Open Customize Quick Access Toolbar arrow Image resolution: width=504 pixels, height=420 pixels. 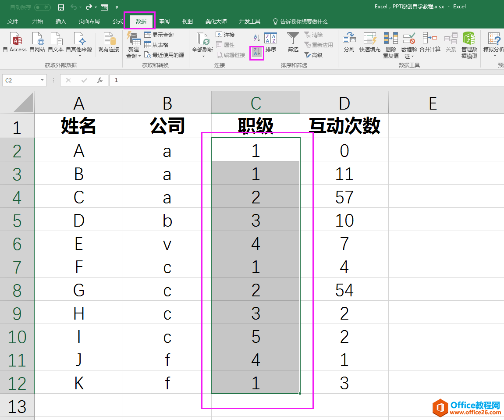pos(117,7)
